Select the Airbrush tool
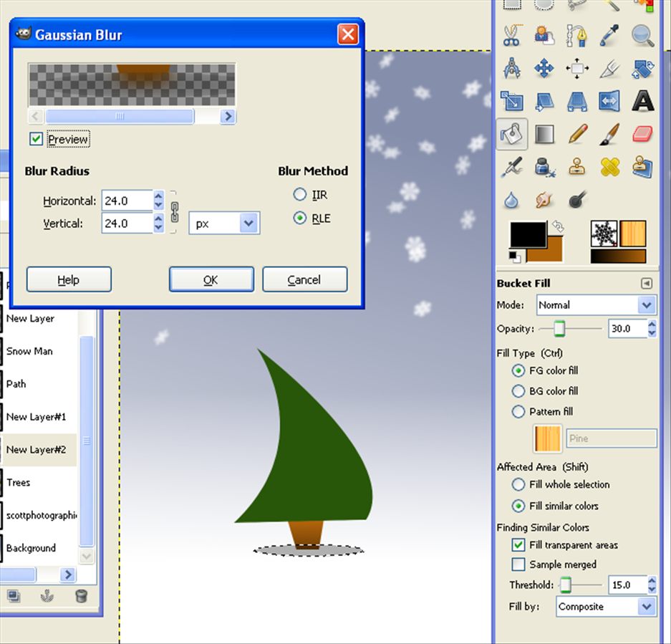Image resolution: width=671 pixels, height=644 pixels. click(x=512, y=168)
